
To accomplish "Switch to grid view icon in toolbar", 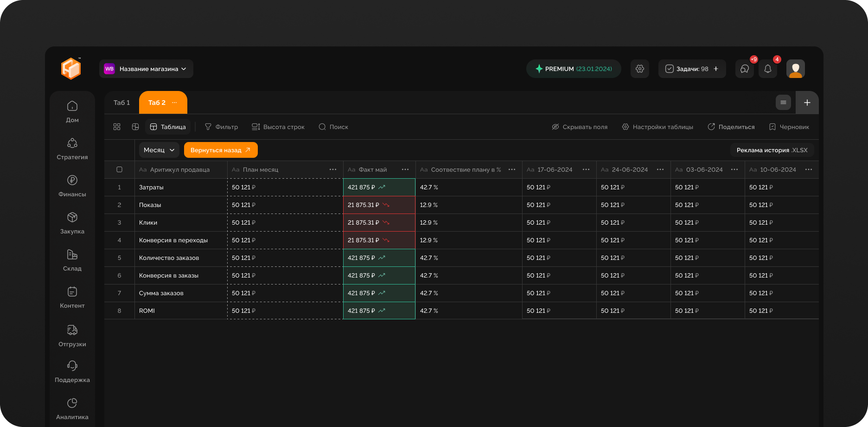I will coord(117,127).
